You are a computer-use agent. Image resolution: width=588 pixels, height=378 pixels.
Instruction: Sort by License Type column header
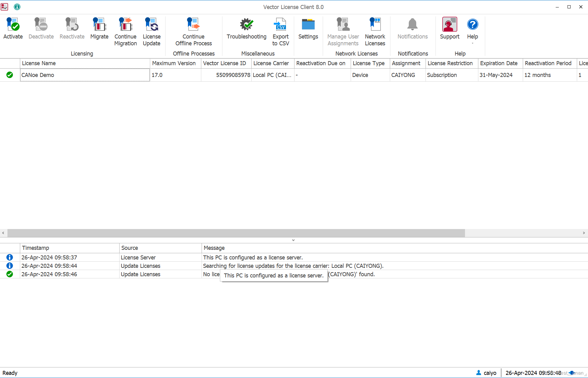tap(370, 63)
